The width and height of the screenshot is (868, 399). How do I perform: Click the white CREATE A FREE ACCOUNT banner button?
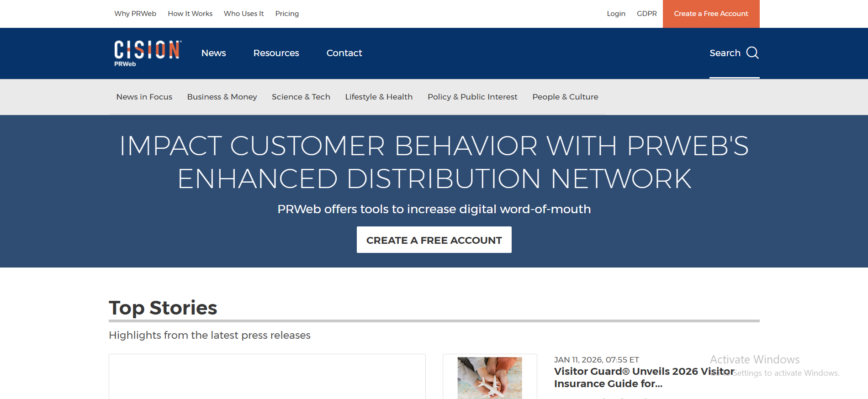434,240
